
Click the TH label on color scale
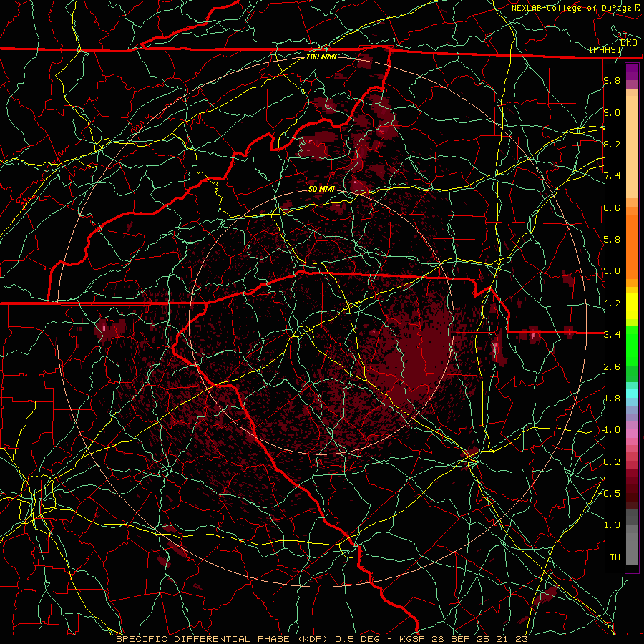615,557
